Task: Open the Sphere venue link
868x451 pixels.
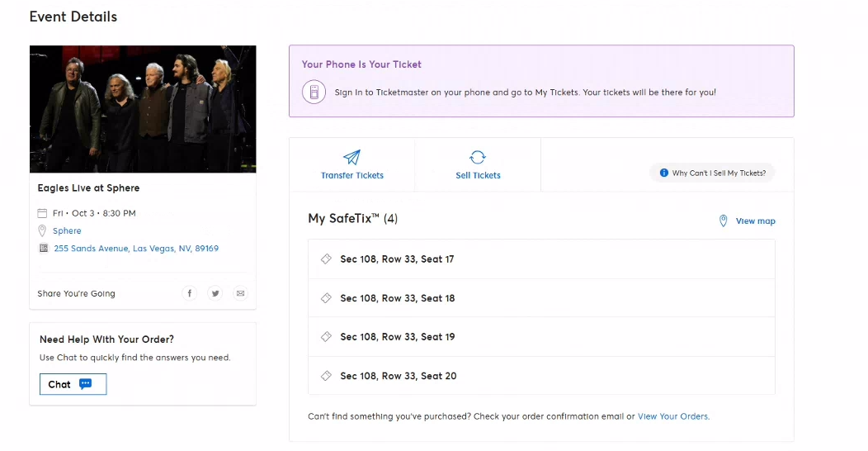Action: click(x=67, y=230)
